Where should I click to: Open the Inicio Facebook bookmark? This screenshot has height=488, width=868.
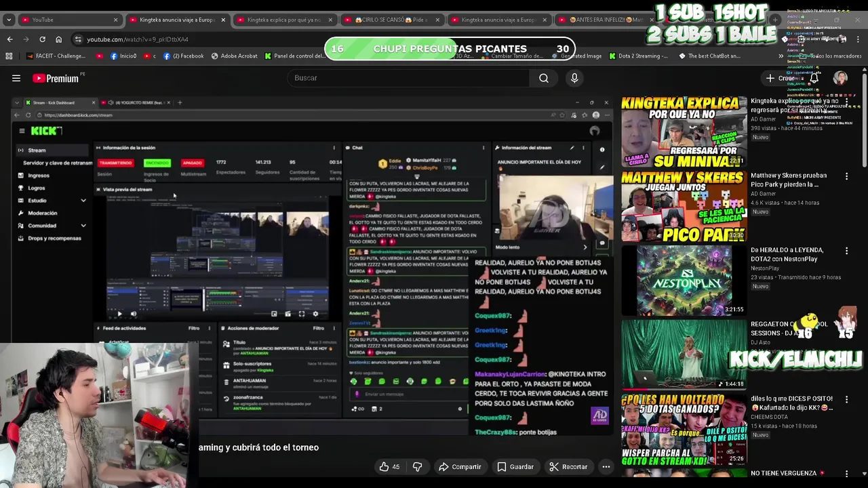coord(123,56)
